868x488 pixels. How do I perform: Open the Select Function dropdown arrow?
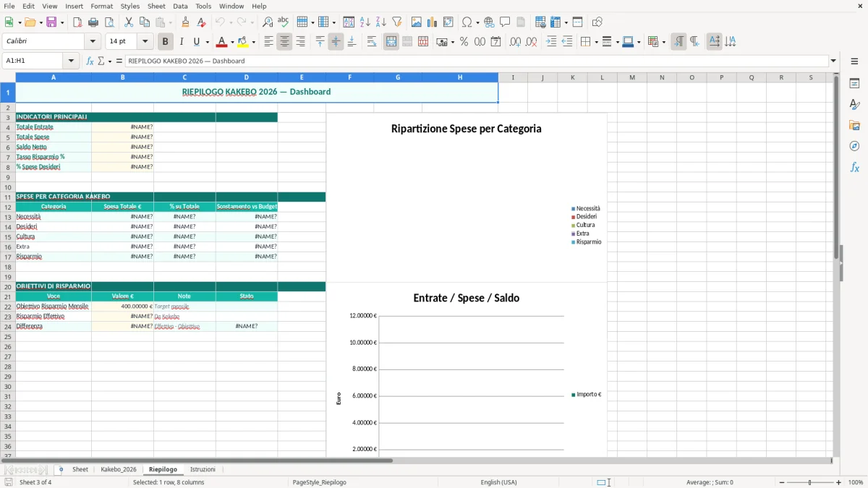(x=110, y=61)
